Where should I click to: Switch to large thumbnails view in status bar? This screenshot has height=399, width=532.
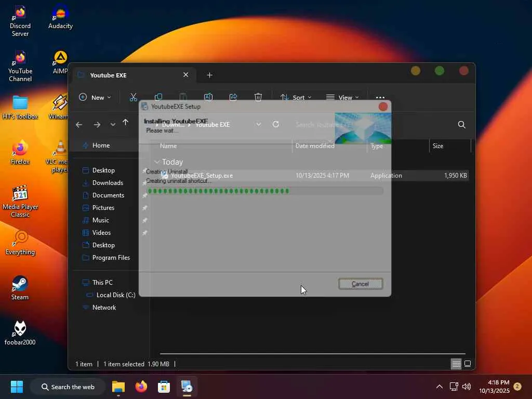click(468, 364)
